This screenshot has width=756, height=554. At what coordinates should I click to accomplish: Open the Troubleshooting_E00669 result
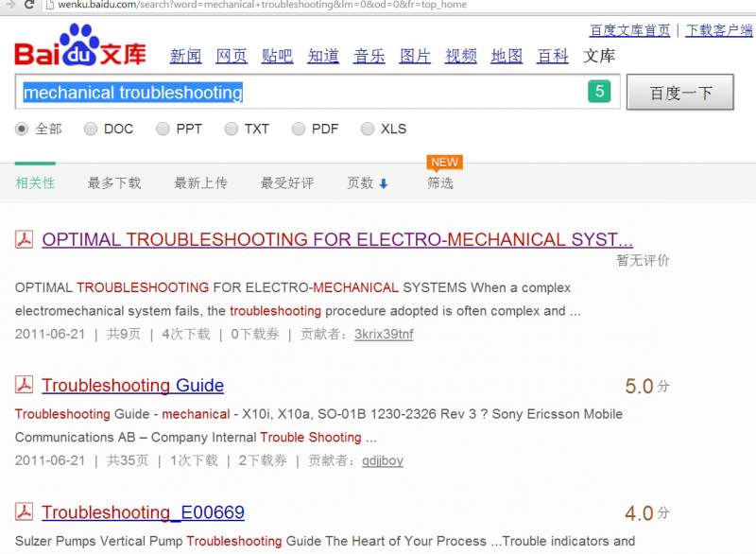[143, 512]
